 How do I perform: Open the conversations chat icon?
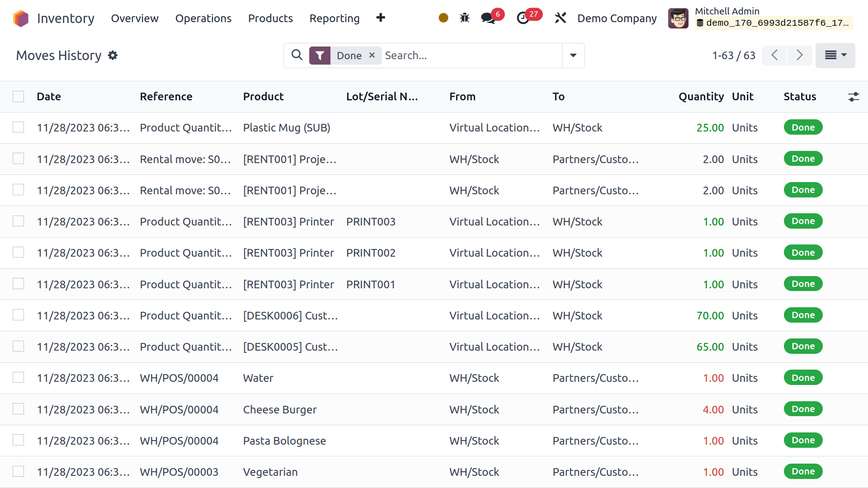click(x=488, y=18)
